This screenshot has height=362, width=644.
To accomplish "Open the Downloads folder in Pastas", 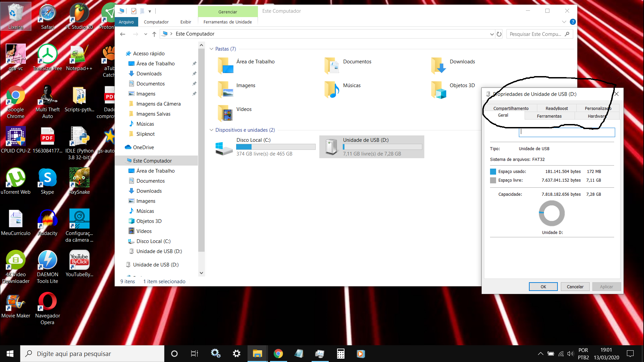I will pos(453,65).
